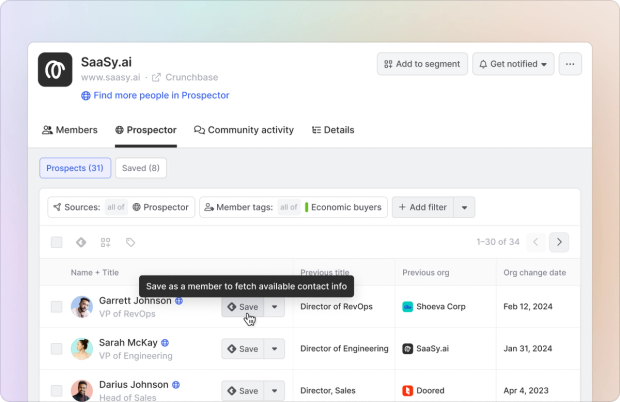Click Darius Johnson's avatar

(x=82, y=391)
